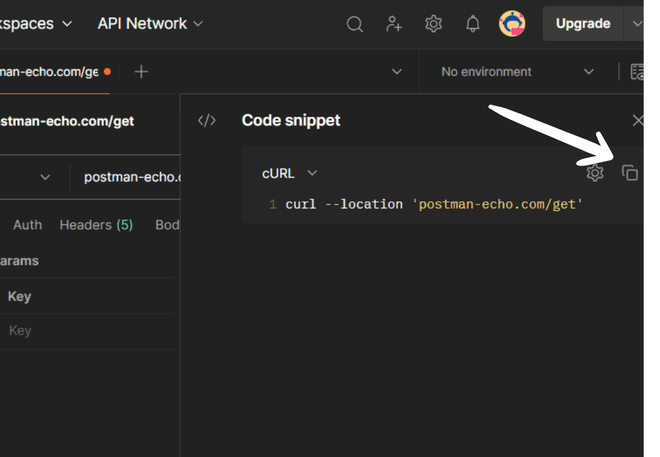Switch to the Auth tab

pos(27,225)
